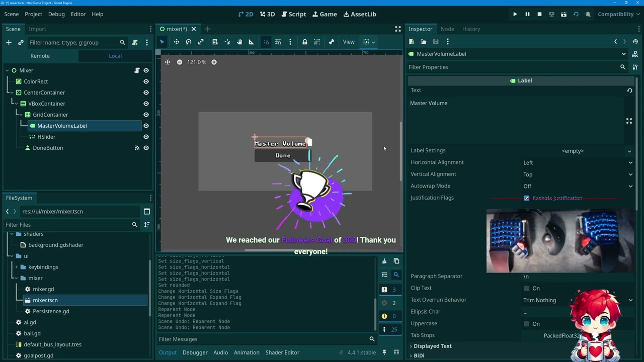Open the AssetLib workspace
The height and width of the screenshot is (362, 644).
tap(360, 14)
